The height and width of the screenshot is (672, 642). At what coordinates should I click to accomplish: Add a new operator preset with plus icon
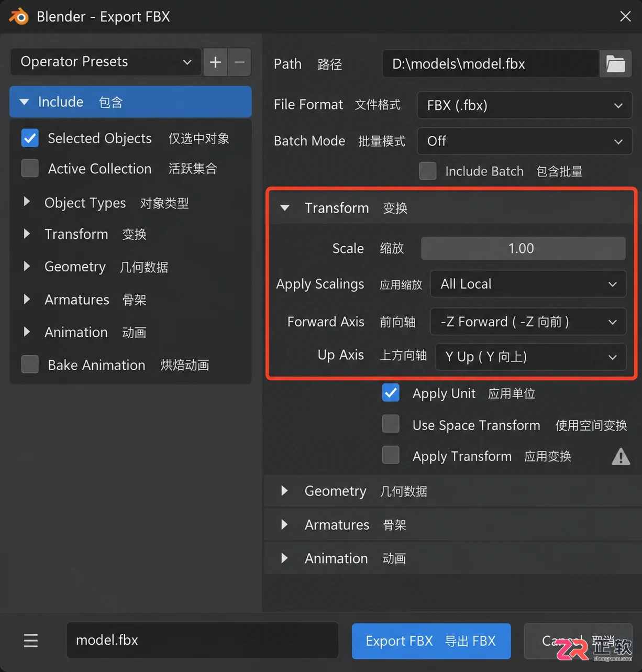(215, 62)
